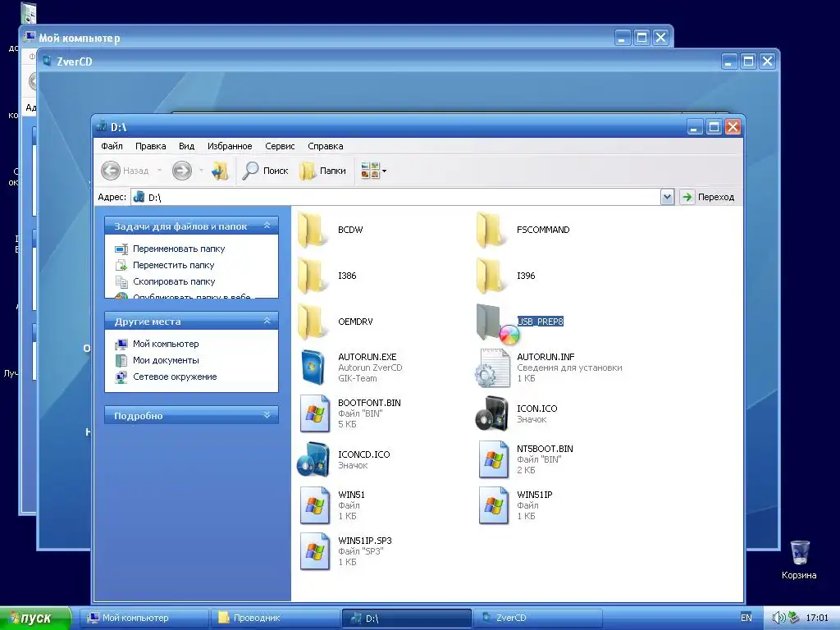The image size is (840, 630).
Task: Switch to ZverCD taskbar button
Action: 537,619
